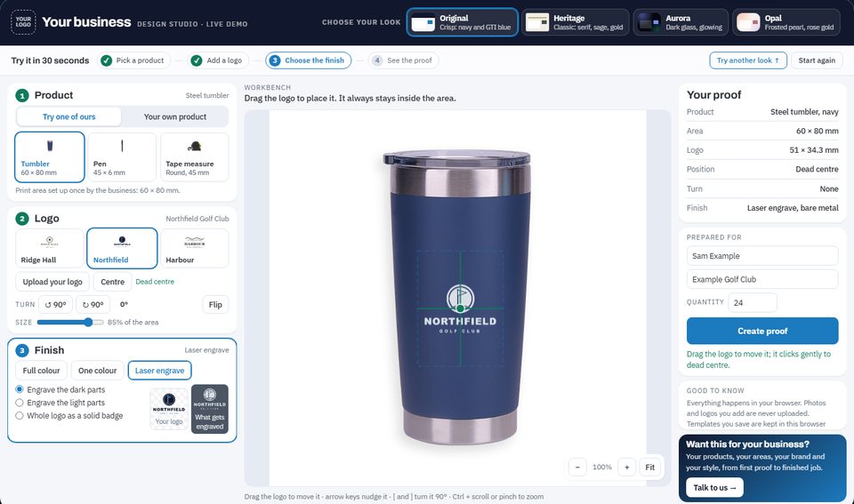This screenshot has width=854, height=504.
Task: Open the 'Choose the finish' step
Action: click(x=309, y=60)
